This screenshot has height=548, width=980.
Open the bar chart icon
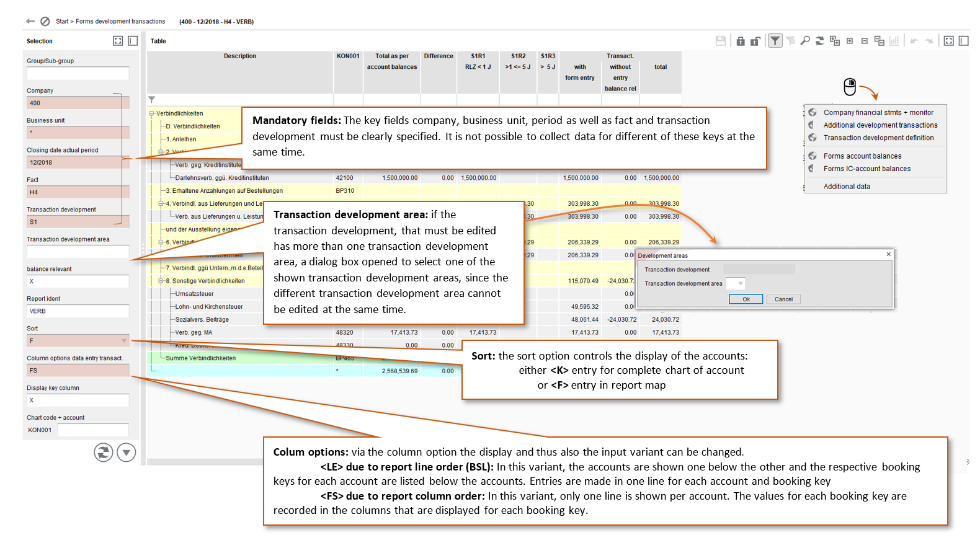894,41
